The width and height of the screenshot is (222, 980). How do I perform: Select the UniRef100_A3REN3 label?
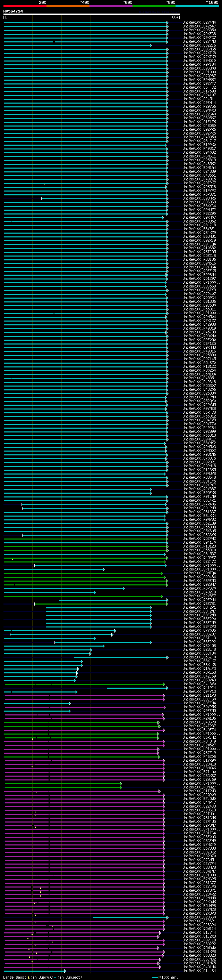pos(199,581)
